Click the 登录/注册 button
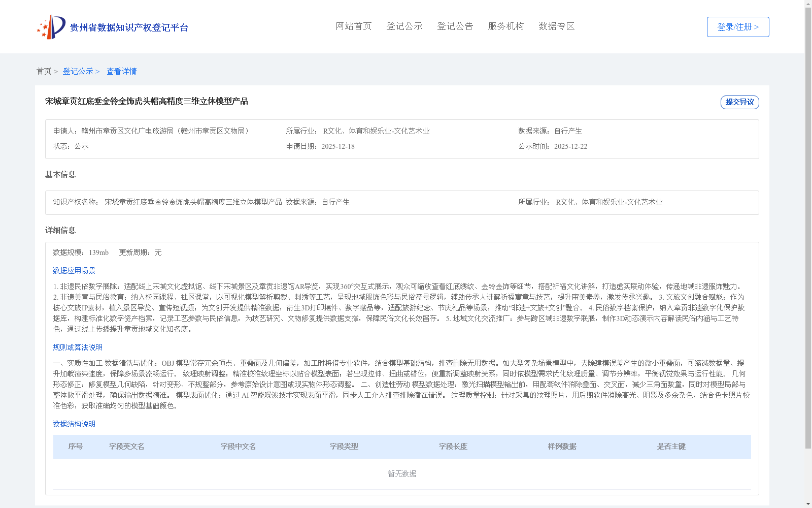The width and height of the screenshot is (812, 508). click(x=738, y=27)
